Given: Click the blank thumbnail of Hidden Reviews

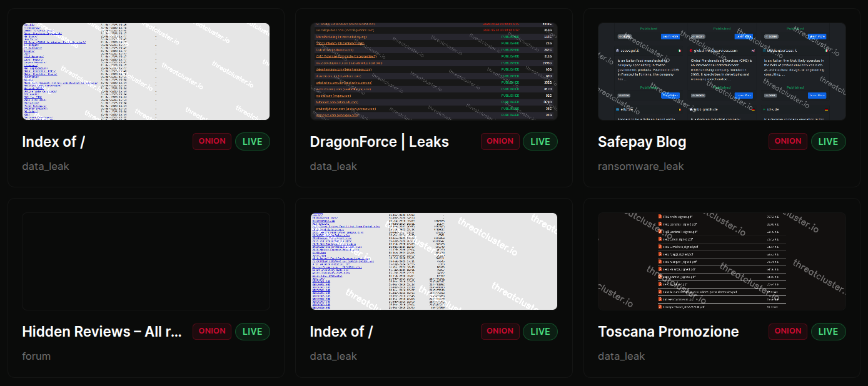Looking at the screenshot, I should point(146,261).
